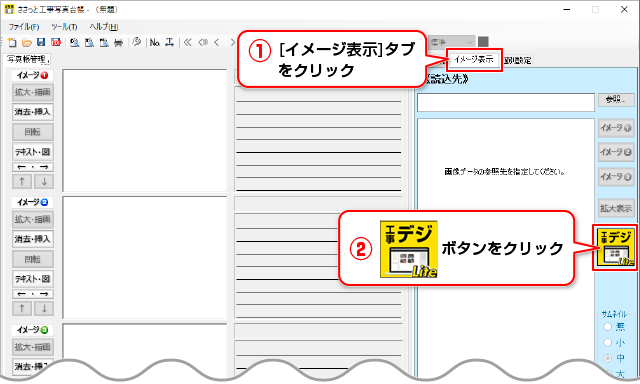Expand the 標準 dropdown in the toolbar

[x=451, y=42]
